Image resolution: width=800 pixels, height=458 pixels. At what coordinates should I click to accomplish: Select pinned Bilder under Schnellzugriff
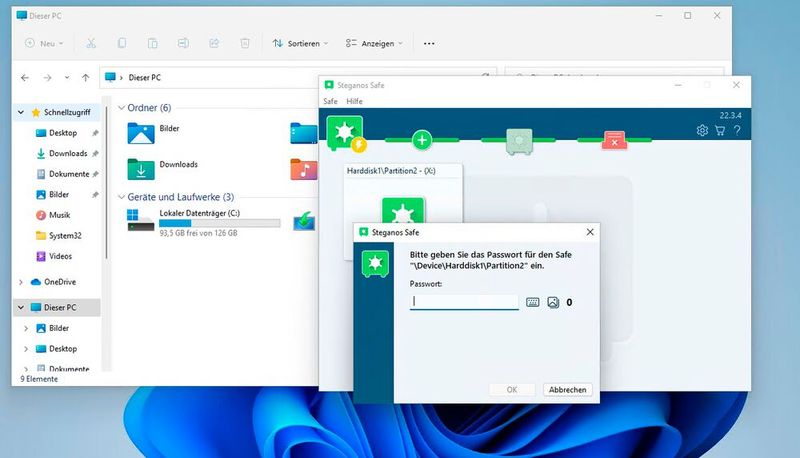pos(59,194)
